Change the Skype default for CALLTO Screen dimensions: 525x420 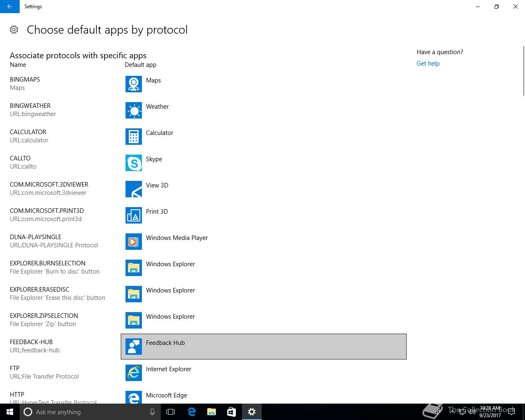(264, 163)
